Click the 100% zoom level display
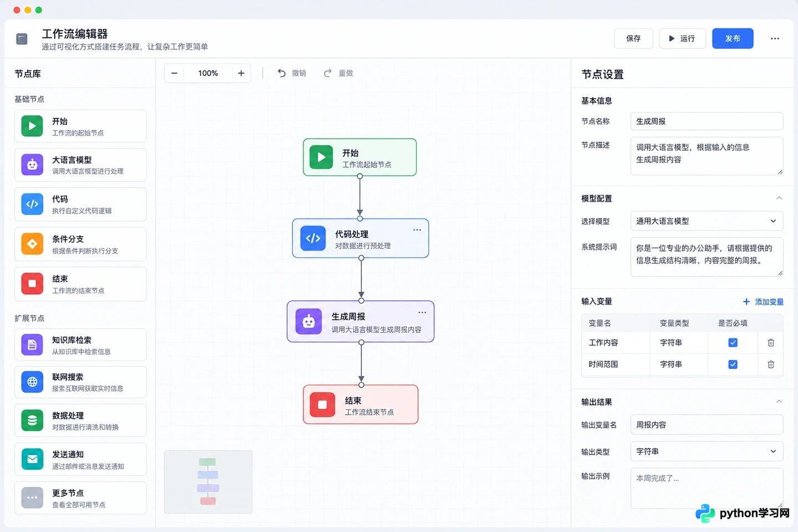This screenshot has height=532, width=798. point(208,73)
